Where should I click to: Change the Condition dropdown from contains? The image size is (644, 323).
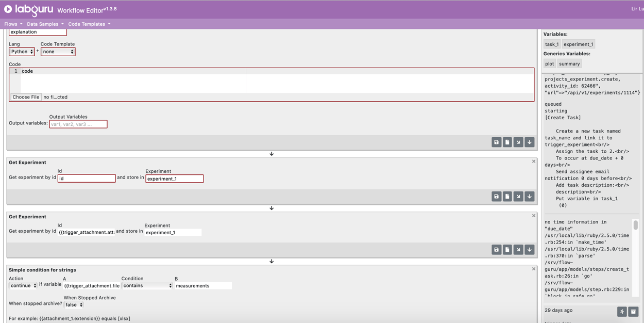pyautogui.click(x=147, y=285)
